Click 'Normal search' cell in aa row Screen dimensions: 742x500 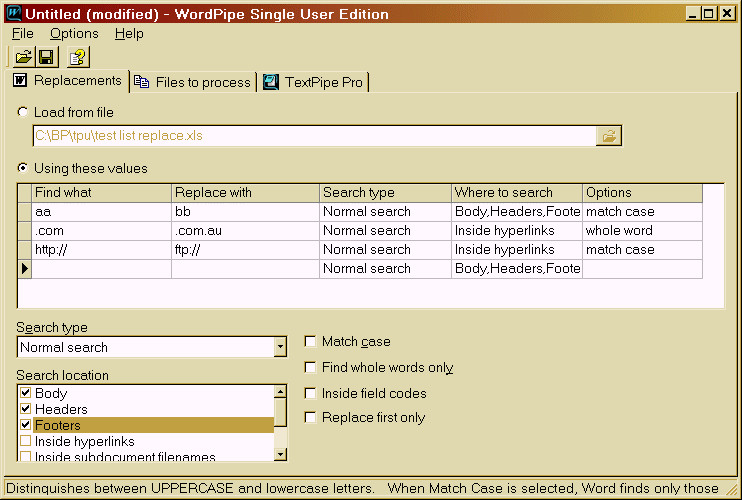pyautogui.click(x=385, y=212)
